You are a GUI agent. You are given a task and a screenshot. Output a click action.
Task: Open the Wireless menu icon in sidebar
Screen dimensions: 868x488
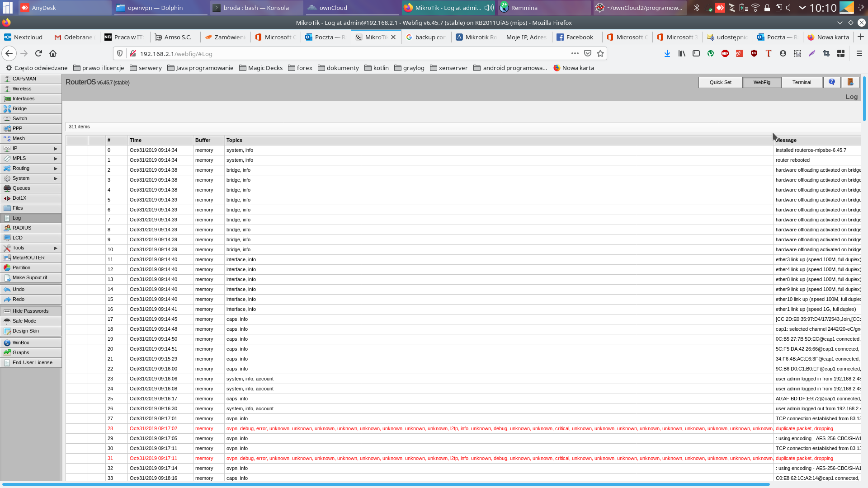pos(7,89)
